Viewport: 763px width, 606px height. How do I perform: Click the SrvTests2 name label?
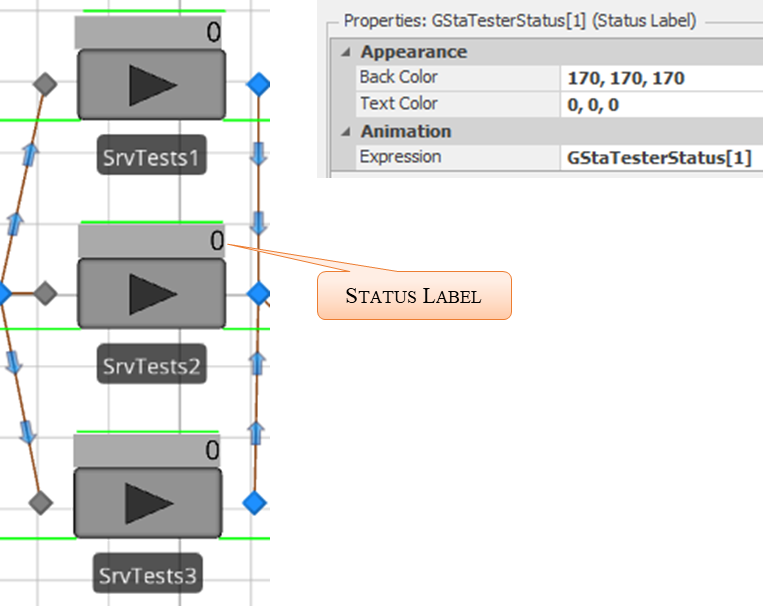(152, 364)
